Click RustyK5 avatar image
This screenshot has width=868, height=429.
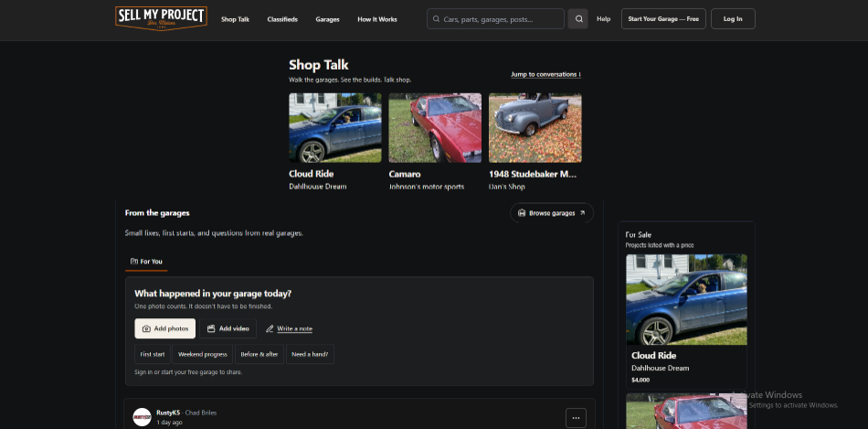coord(142,417)
